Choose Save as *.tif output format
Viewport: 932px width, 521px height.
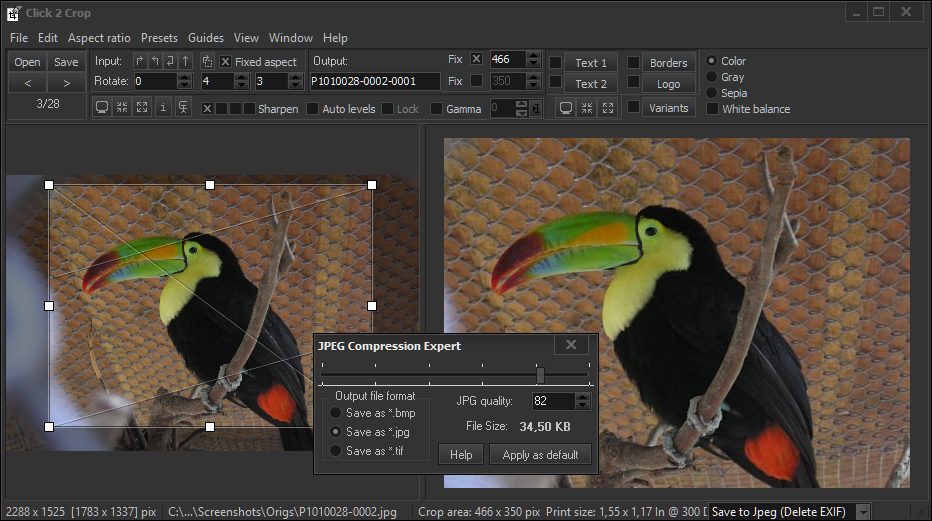point(335,450)
